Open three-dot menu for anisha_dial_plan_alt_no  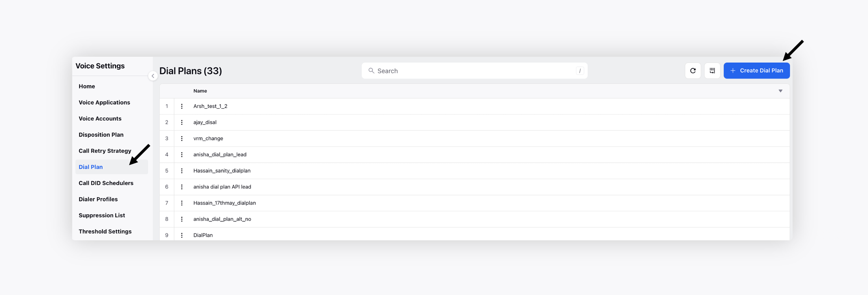(x=182, y=219)
